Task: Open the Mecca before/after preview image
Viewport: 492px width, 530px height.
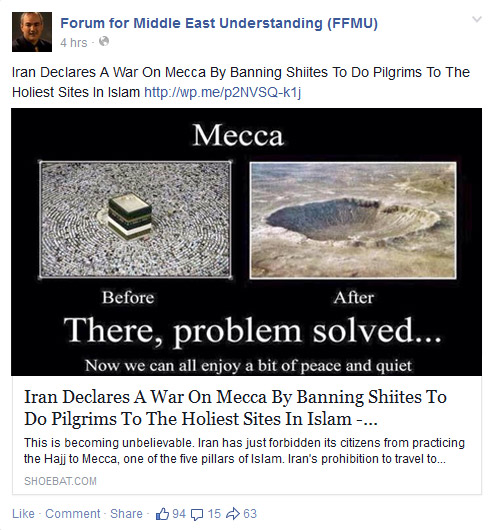Action: pos(246,242)
